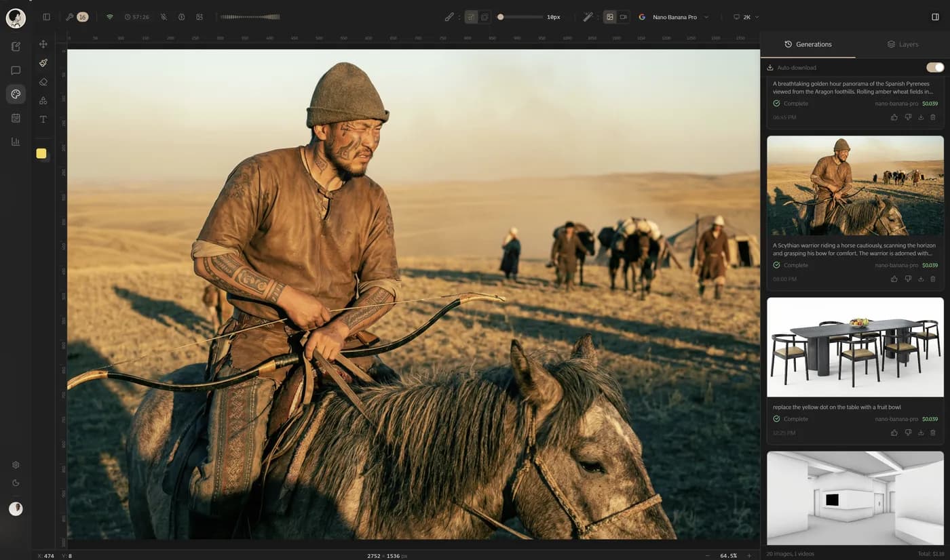Open the Chat panel in the left sidebar

click(15, 70)
